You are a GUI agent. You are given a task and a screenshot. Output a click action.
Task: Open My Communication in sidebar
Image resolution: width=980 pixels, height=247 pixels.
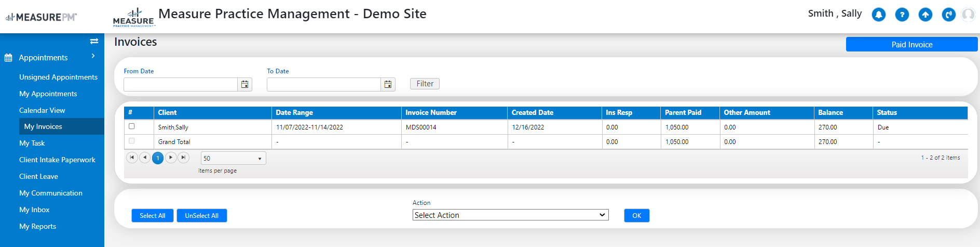[51, 193]
